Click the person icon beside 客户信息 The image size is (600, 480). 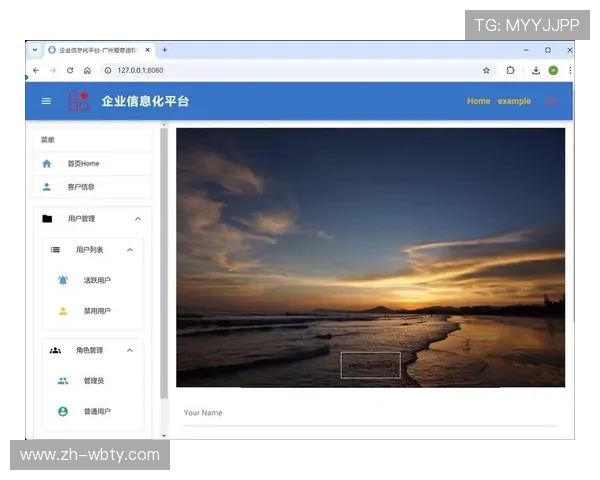[47, 187]
